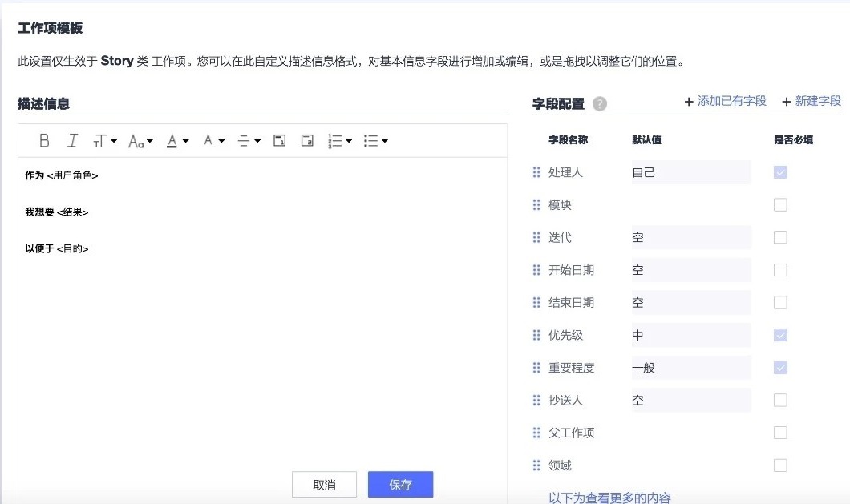Check the required box for 抄送人
Viewport: 850px width, 504px height.
point(779,400)
